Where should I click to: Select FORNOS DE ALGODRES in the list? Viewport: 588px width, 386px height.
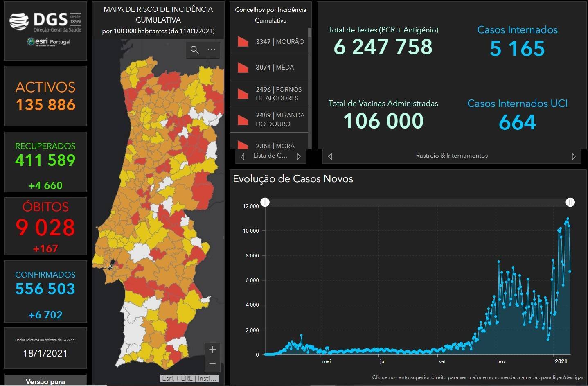pyautogui.click(x=278, y=94)
